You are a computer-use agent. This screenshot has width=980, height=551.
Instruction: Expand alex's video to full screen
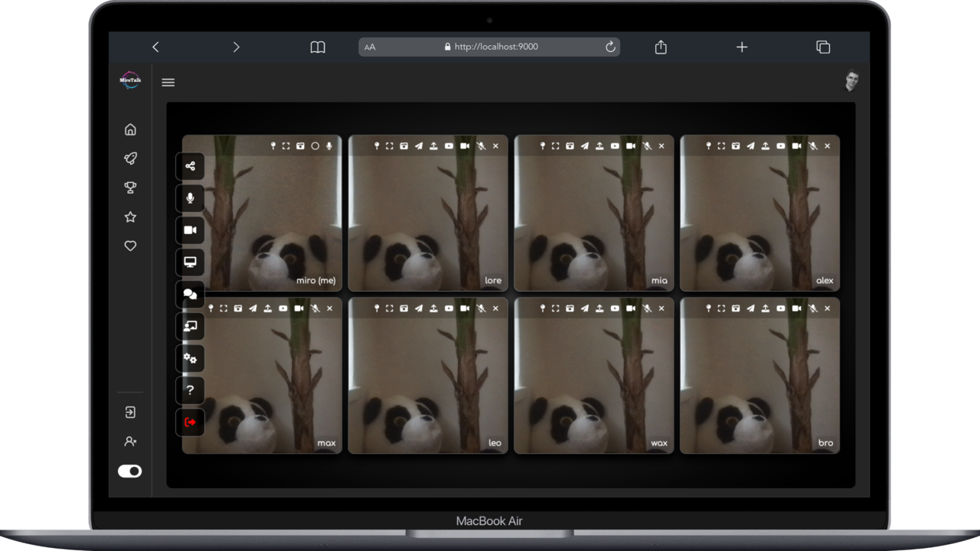click(x=720, y=145)
